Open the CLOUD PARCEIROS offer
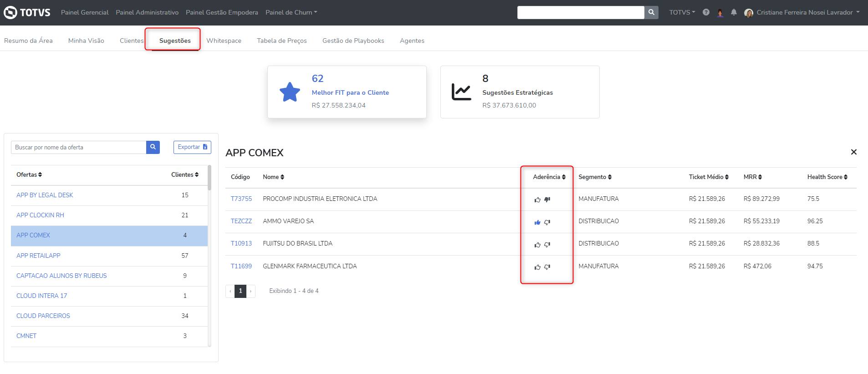The width and height of the screenshot is (868, 374). point(43,316)
